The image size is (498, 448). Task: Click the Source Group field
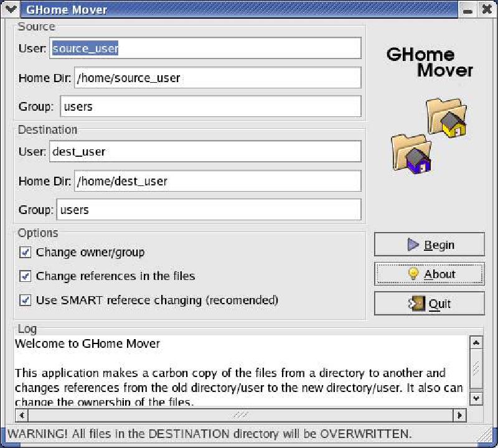point(210,106)
